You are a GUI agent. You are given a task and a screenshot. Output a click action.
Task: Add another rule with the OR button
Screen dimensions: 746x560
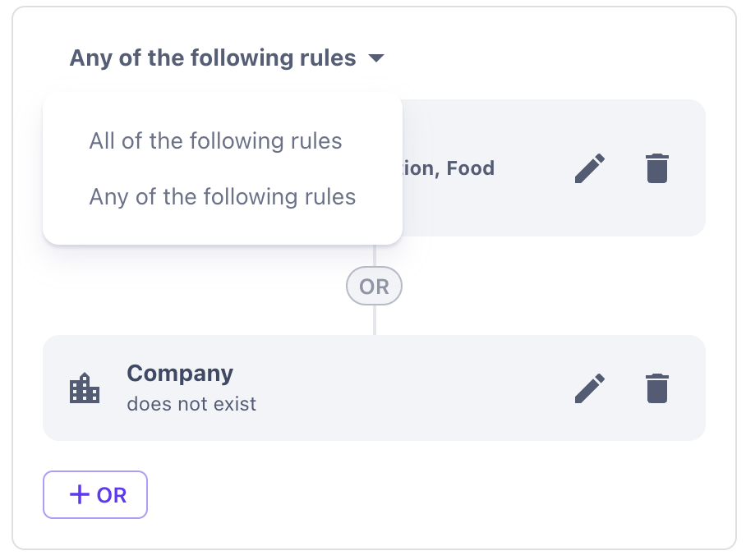(95, 495)
